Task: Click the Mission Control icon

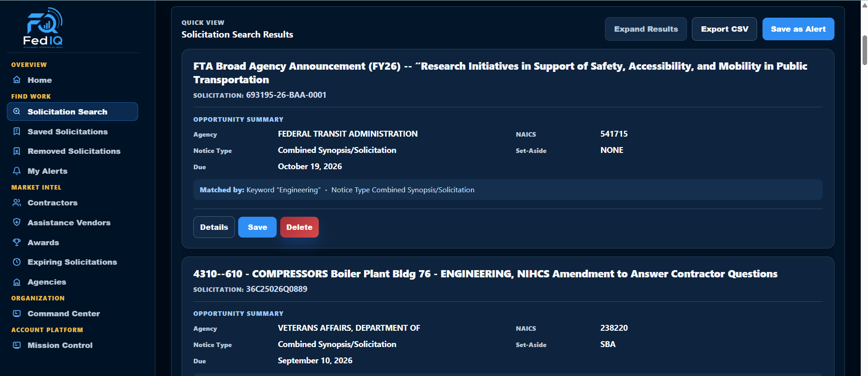Action: [17, 345]
